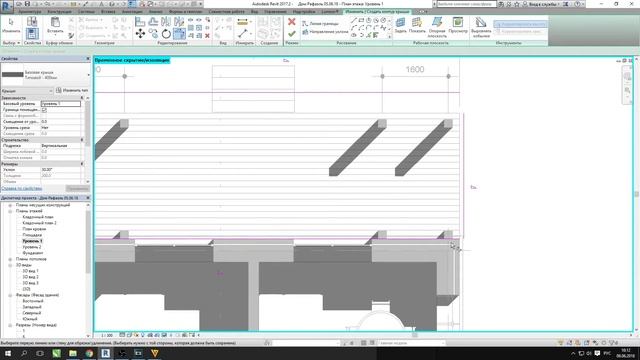Click Show Work Plane (Показать)
Screen dimensions: 640x360
click(x=417, y=25)
